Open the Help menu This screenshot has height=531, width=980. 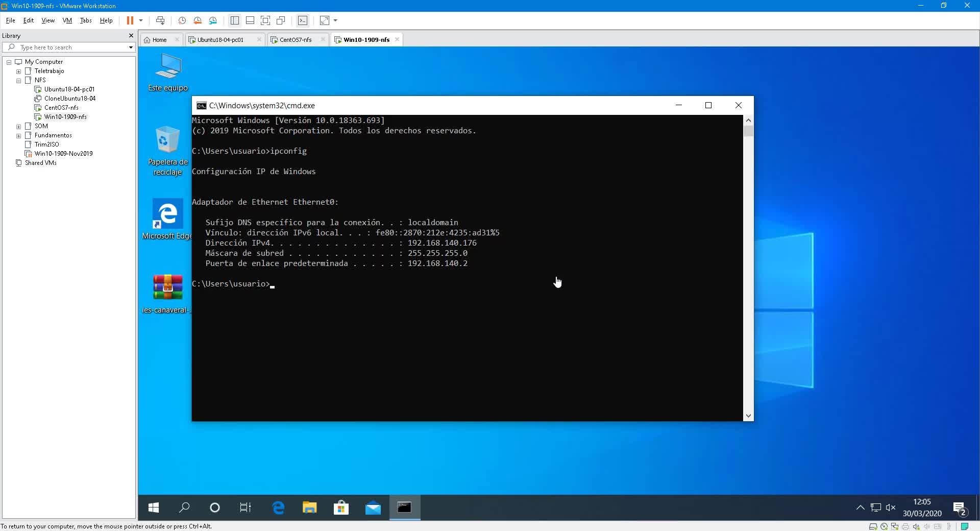click(x=106, y=20)
